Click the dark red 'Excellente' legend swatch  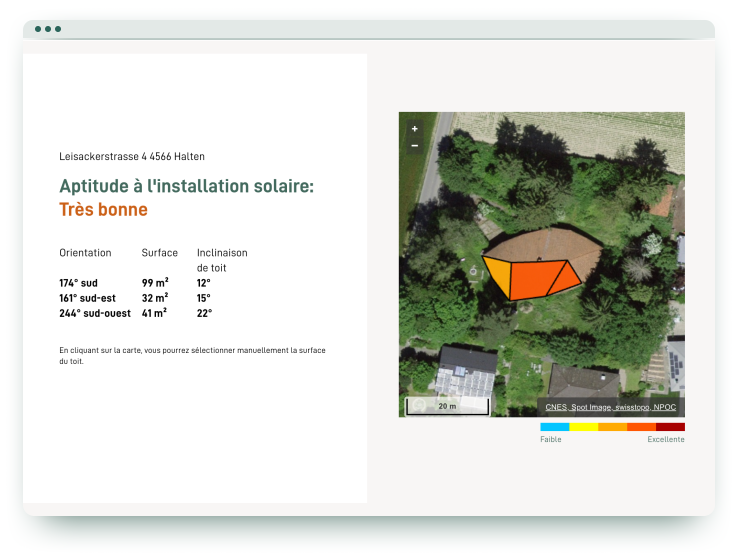pos(670,427)
